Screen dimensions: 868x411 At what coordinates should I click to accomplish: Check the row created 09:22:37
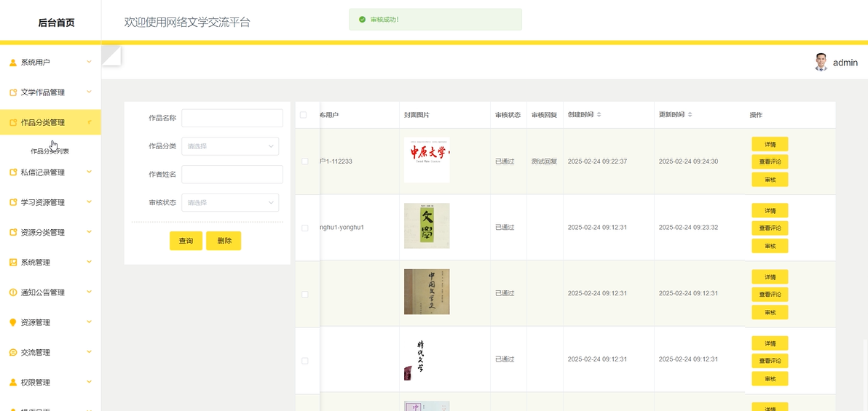point(304,161)
